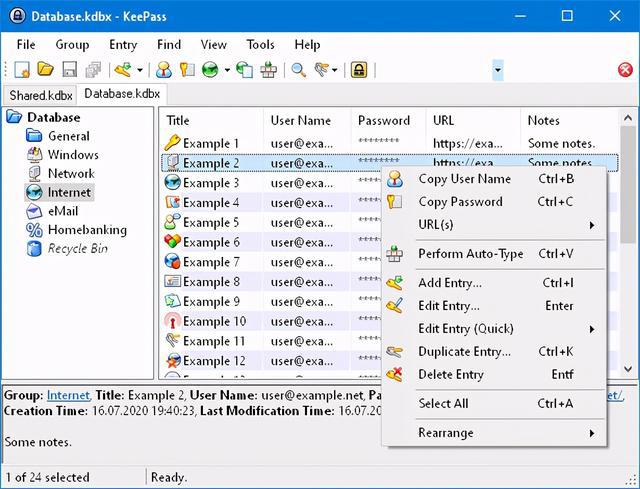The height and width of the screenshot is (489, 640).
Task: Click the Internet group link in details
Action: pos(68,395)
